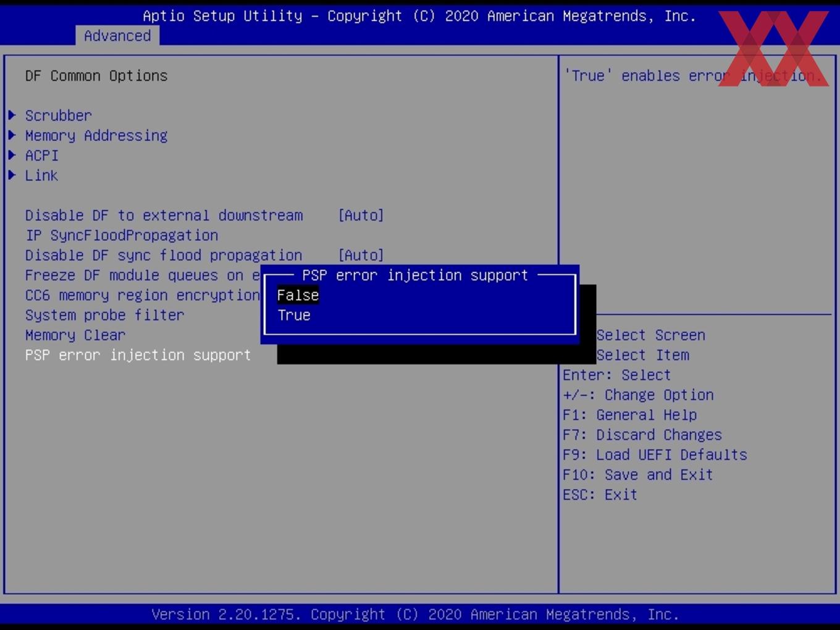Select IP SyncFloodPropagation option
Viewport: 840px width, 630px height.
(x=122, y=235)
